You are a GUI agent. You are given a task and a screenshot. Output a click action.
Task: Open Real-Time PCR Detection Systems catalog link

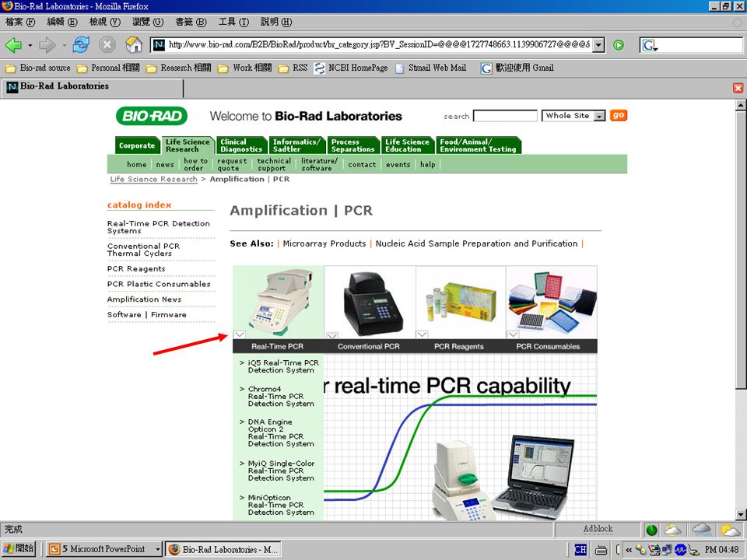click(x=158, y=227)
